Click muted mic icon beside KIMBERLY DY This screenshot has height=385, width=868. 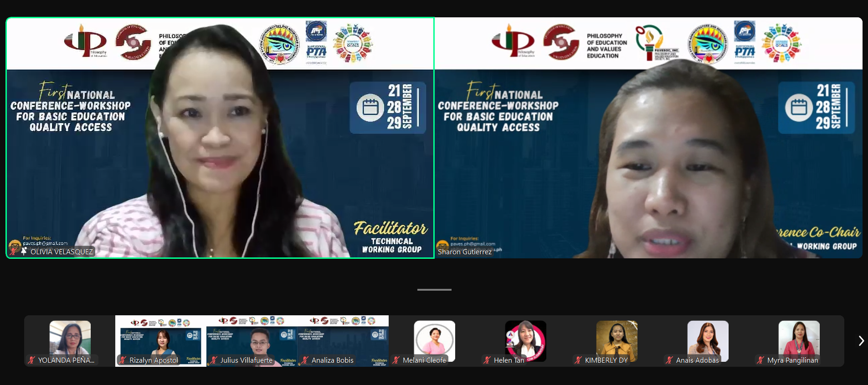pyautogui.click(x=578, y=360)
